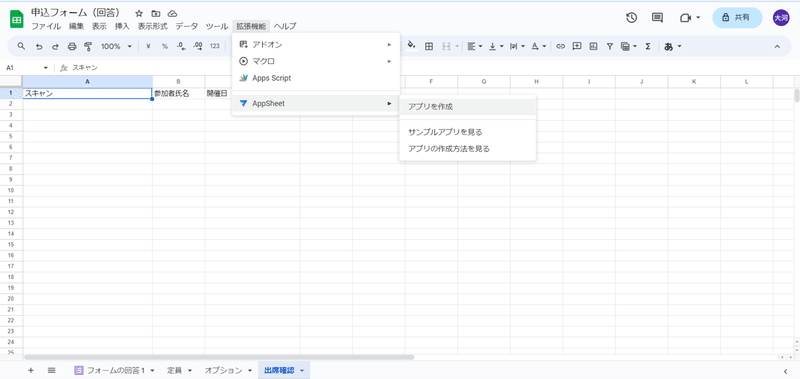
Task: Open the ツール menu
Action: click(216, 26)
